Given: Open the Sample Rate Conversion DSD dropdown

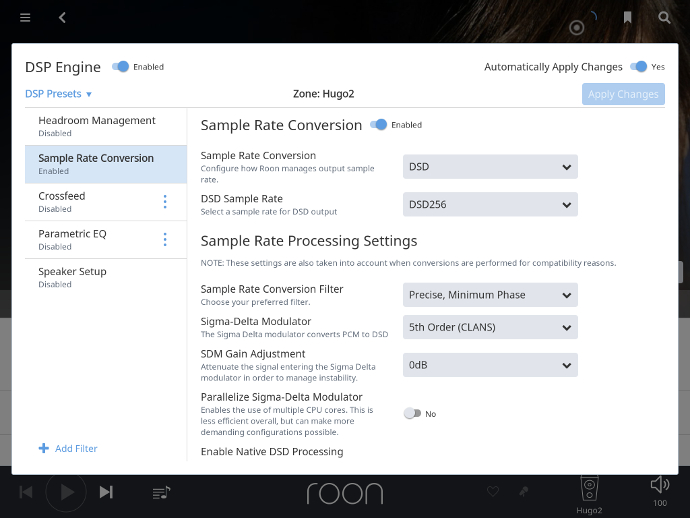Looking at the screenshot, I should (x=490, y=167).
